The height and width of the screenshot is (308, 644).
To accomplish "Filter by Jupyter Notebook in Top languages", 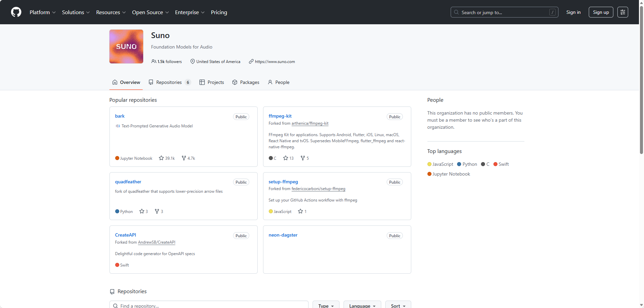I will click(x=449, y=174).
